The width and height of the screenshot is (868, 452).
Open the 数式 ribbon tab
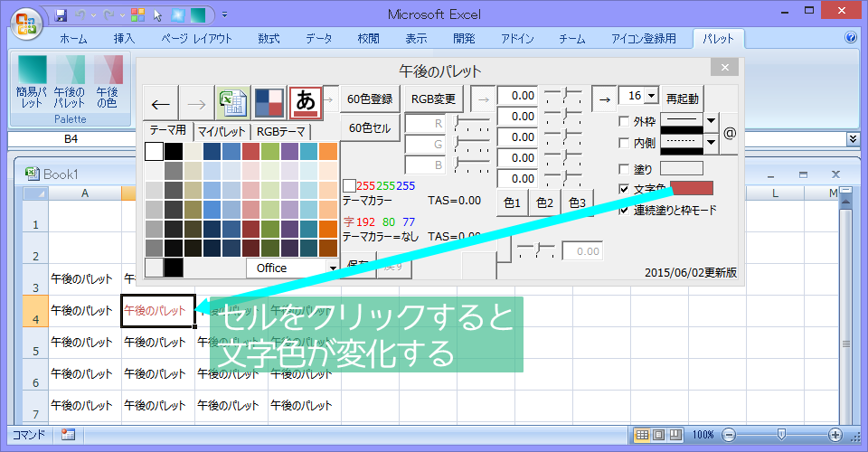coord(269,38)
